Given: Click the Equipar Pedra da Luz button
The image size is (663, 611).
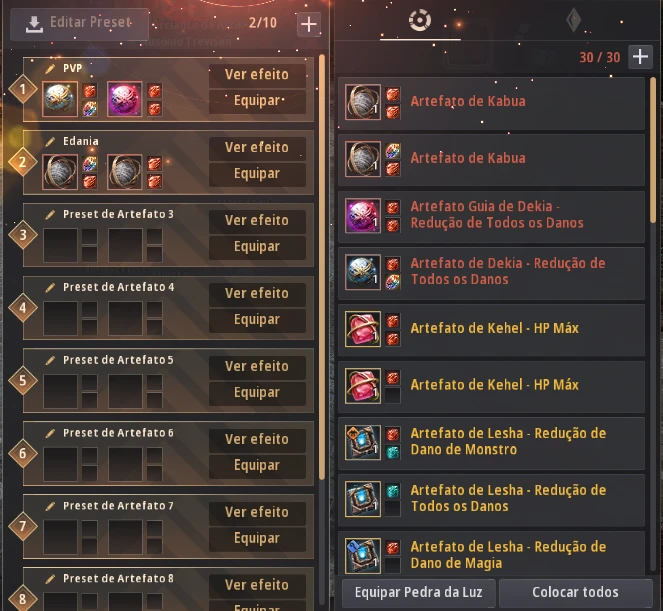Looking at the screenshot, I should click(x=419, y=592).
